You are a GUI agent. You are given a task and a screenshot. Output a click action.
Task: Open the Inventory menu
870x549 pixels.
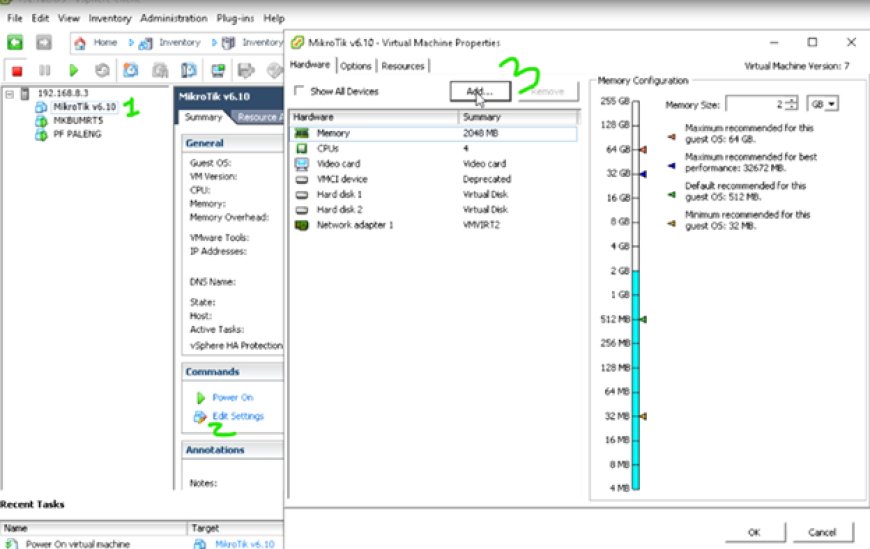click(110, 18)
